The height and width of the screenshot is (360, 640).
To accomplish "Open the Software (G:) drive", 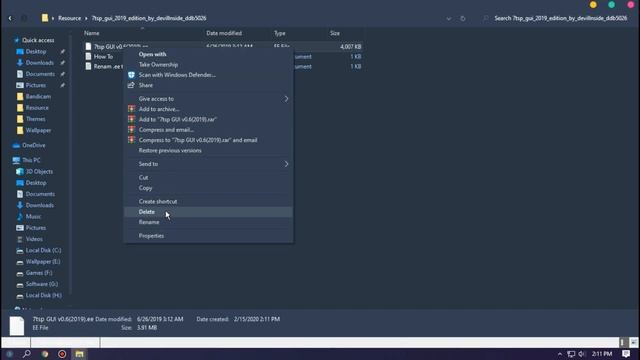I will click(42, 284).
